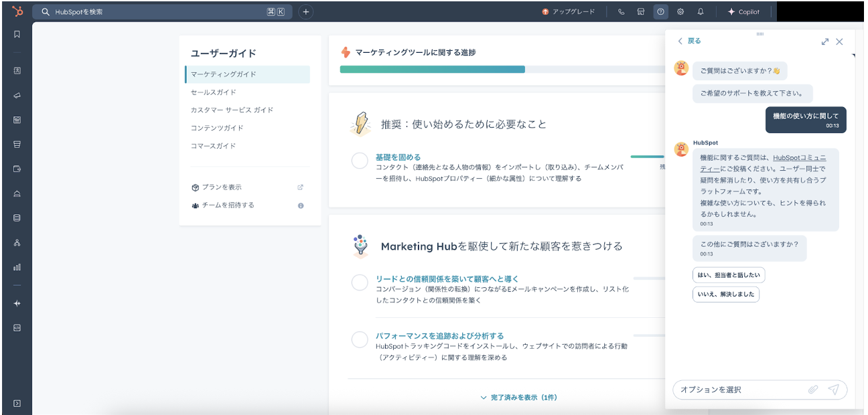
Task: Open リードとの信頼関係を築いて顧客へと導く link
Action: (x=447, y=279)
